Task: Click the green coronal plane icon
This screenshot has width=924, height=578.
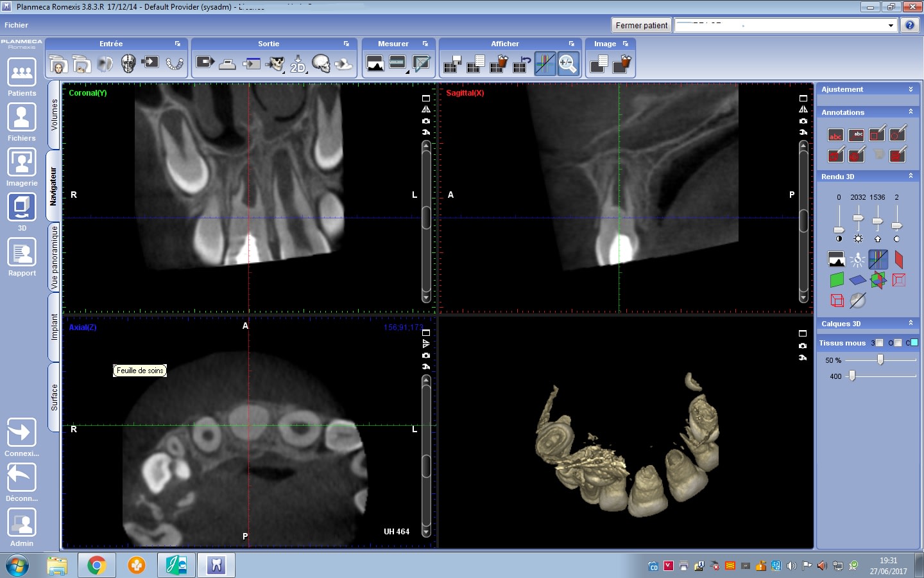Action: point(837,280)
